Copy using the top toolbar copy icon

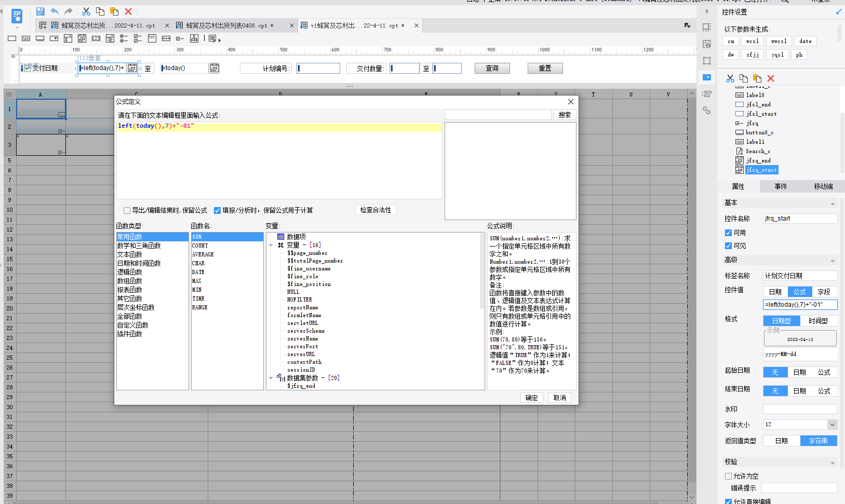(x=100, y=11)
